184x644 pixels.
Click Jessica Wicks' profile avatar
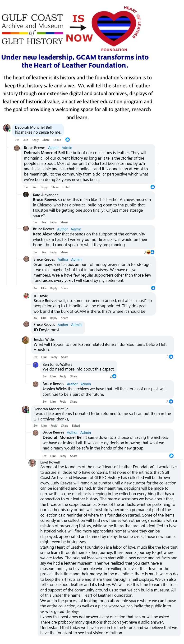point(26,340)
